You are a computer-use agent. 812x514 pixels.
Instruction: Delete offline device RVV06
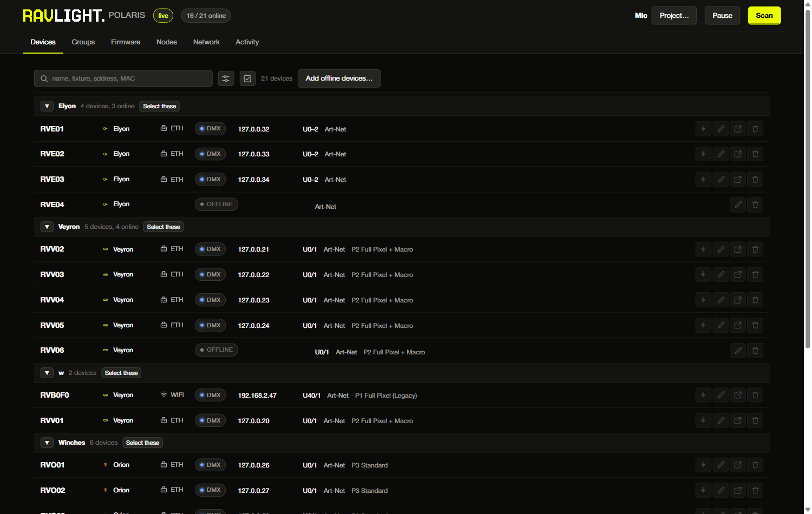(x=755, y=351)
